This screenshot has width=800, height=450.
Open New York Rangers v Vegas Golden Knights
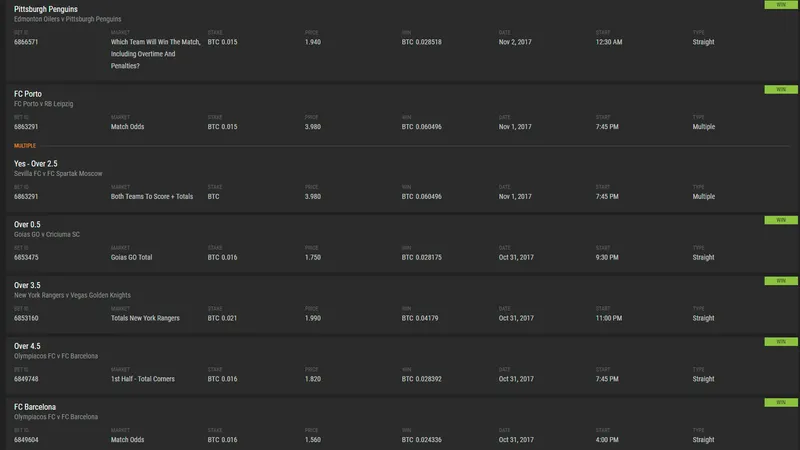point(72,295)
